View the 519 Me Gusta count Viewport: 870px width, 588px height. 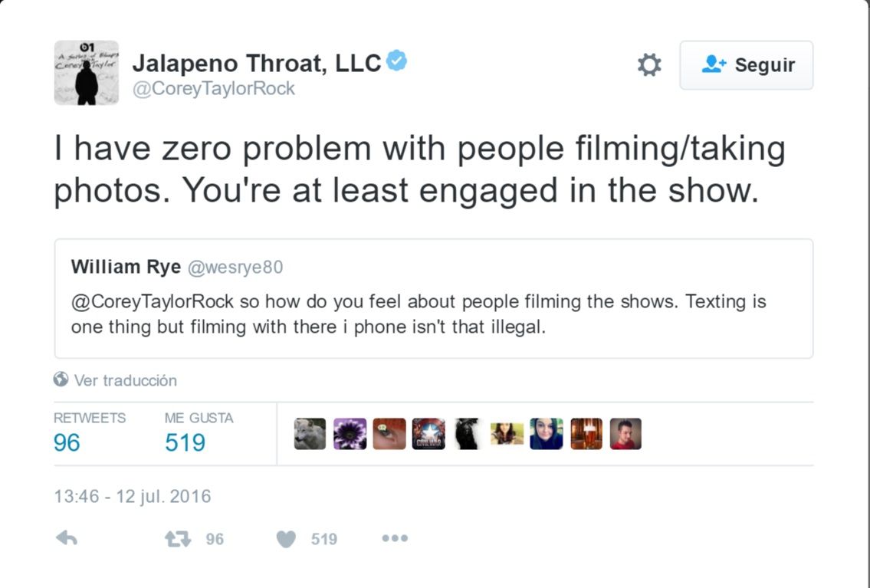pos(185,442)
